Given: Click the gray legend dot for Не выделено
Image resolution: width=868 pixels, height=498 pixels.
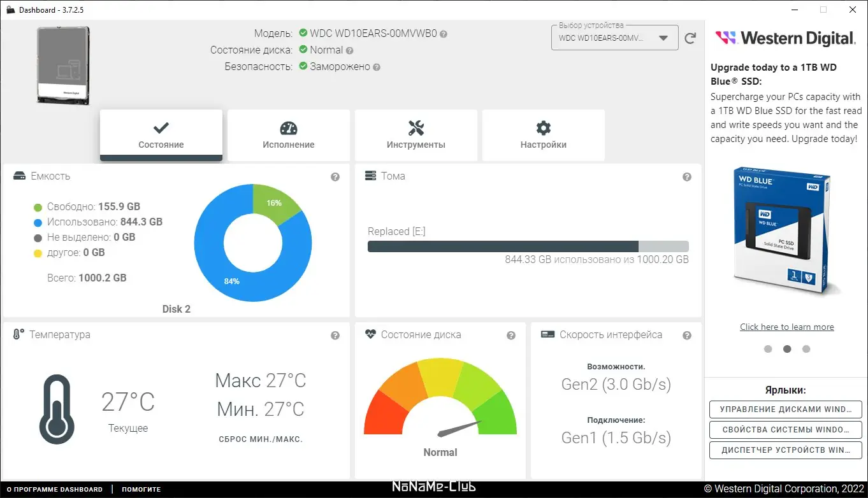Looking at the screenshot, I should 38,238.
